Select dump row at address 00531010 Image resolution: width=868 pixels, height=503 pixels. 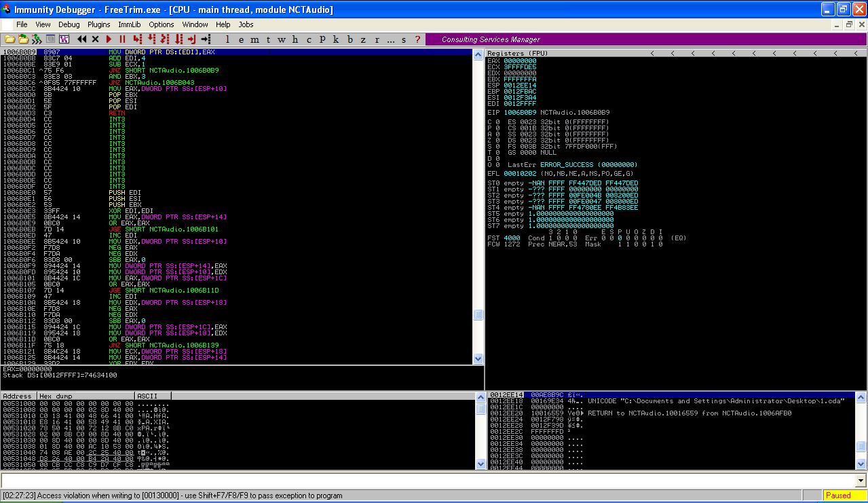(237, 415)
